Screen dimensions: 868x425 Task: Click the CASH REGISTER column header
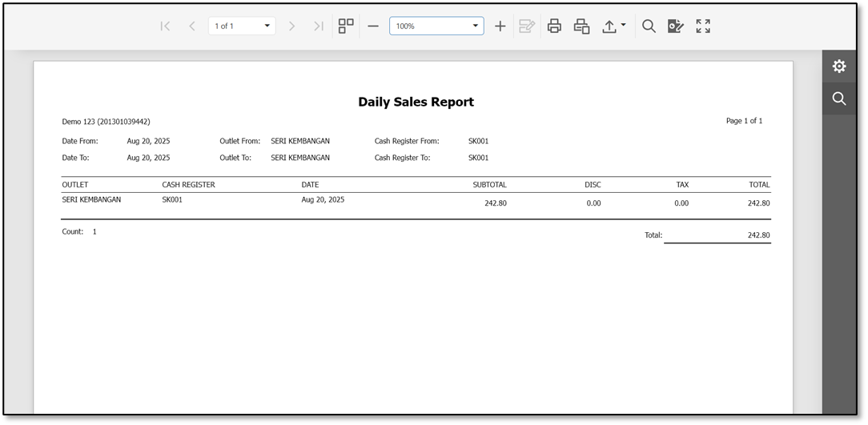188,185
